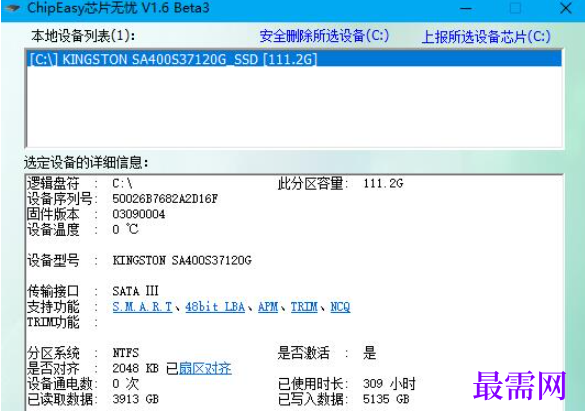Open the TRIM feature link
This screenshot has width=585, height=417.
[x=304, y=307]
